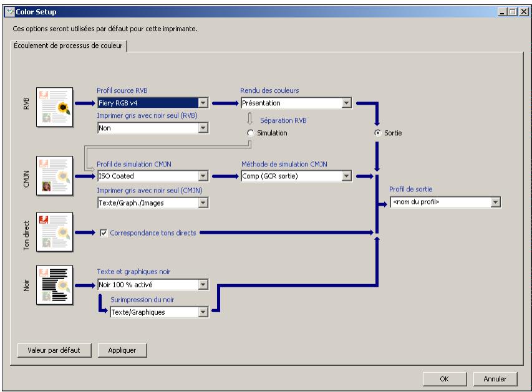532x392 pixels.
Task: Click the Imprimer gris avec noir seul (RVB) label
Action: [x=147, y=116]
